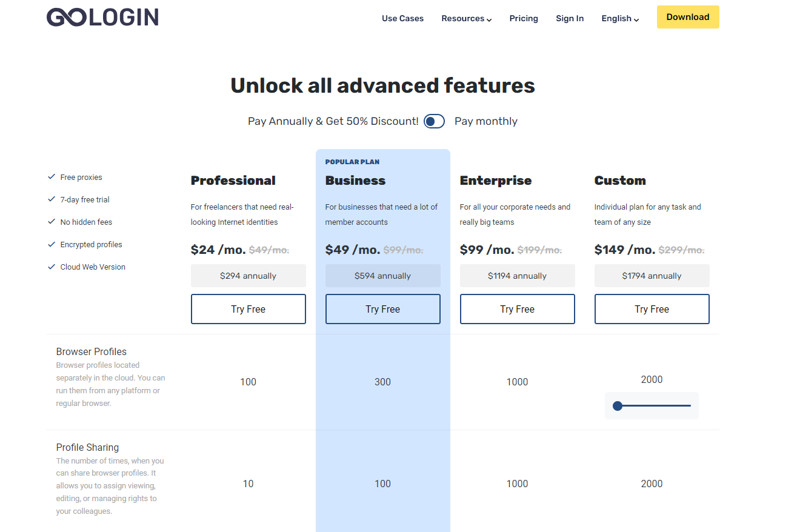Try Free on the Custom plan

point(652,309)
